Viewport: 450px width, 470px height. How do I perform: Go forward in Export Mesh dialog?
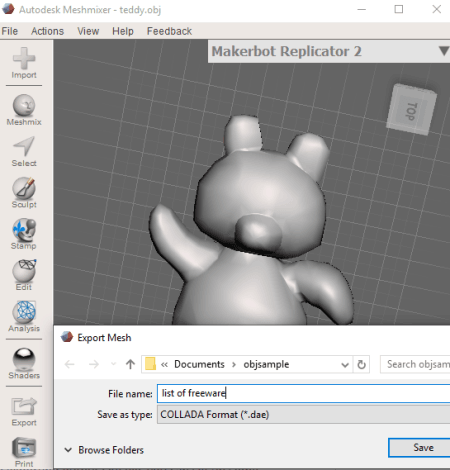click(94, 364)
